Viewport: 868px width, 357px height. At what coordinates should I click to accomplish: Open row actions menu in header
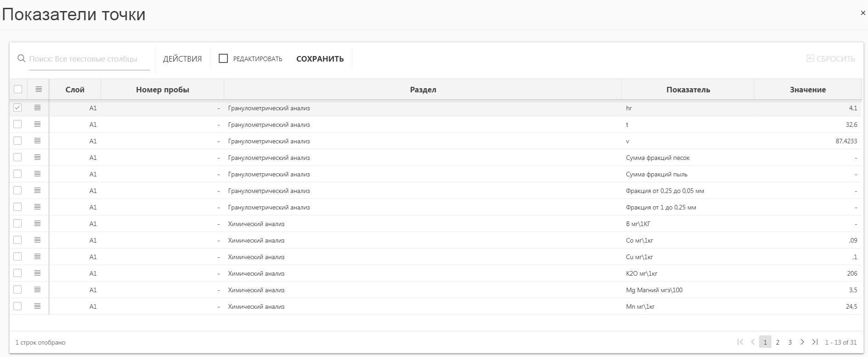point(39,89)
